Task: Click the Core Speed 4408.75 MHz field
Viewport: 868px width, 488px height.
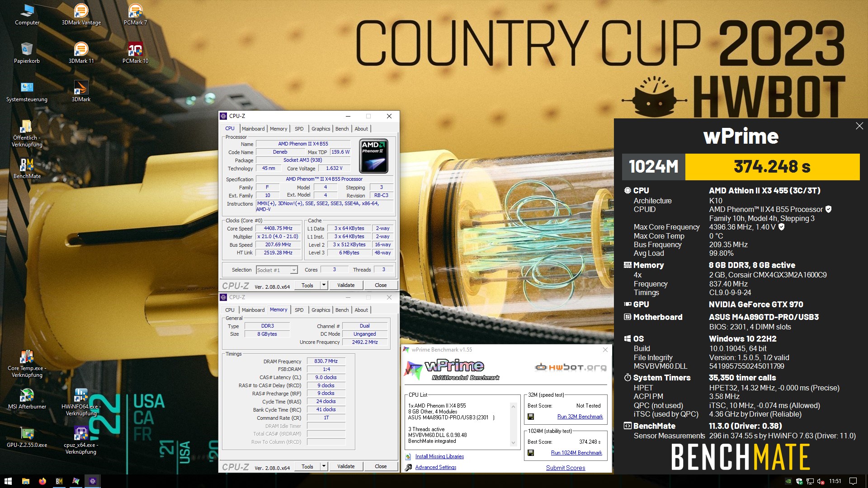Action: click(278, 229)
